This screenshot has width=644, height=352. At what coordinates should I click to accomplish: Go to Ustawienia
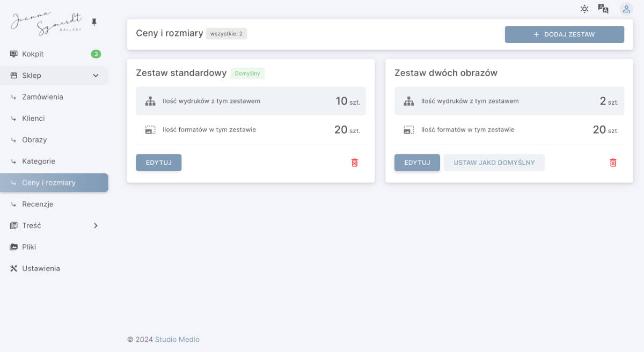[x=54, y=268]
